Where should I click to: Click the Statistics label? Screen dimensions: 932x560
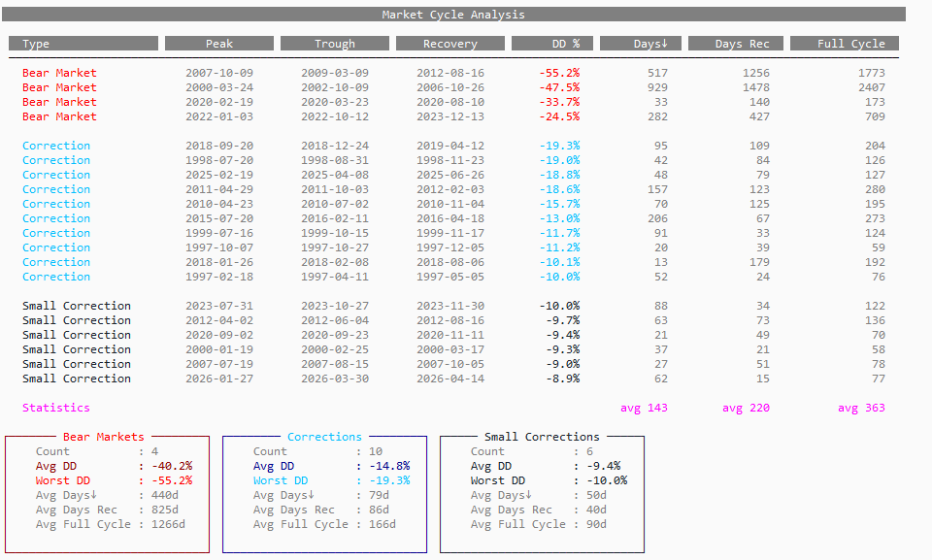point(56,408)
